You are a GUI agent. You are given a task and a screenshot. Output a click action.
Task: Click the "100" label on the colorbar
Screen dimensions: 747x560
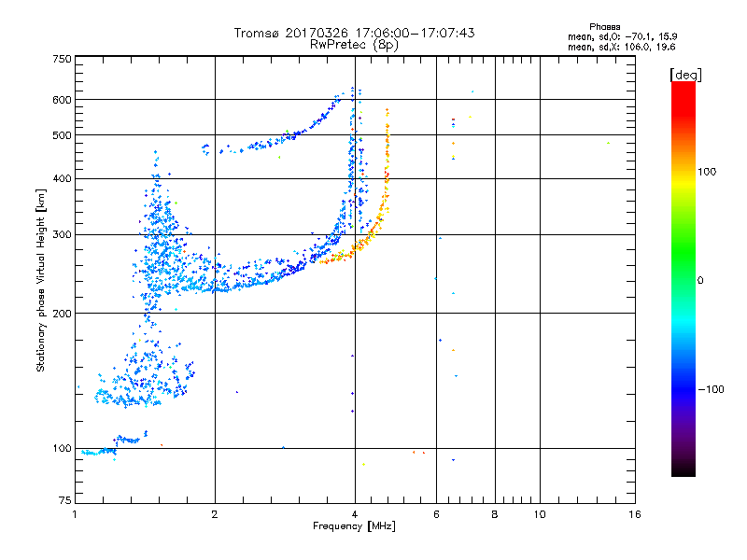point(707,172)
